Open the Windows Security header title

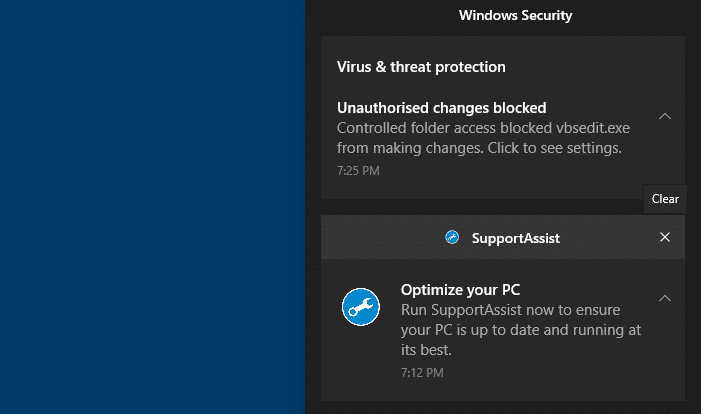tap(515, 15)
